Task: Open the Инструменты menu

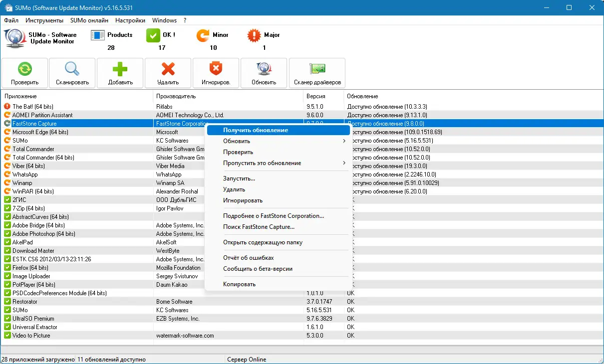Action: (44, 20)
